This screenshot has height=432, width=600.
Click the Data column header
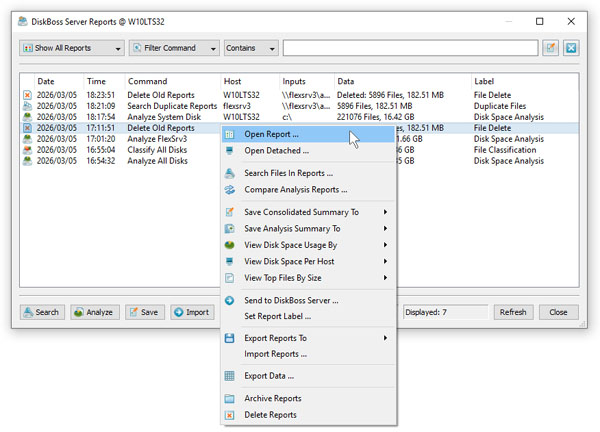click(403, 82)
